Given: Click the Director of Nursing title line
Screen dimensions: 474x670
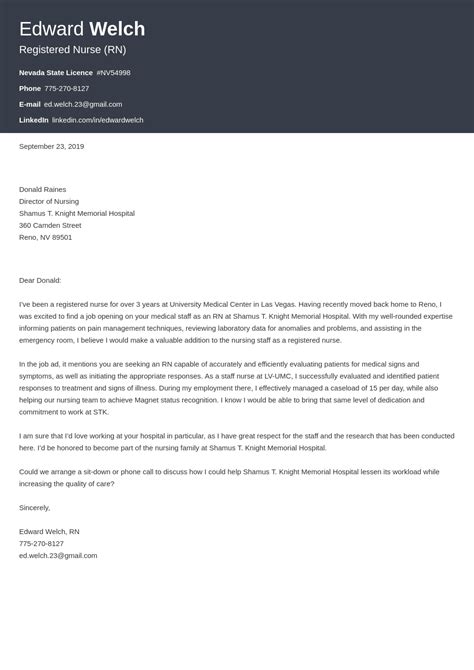Looking at the screenshot, I should pos(49,201).
